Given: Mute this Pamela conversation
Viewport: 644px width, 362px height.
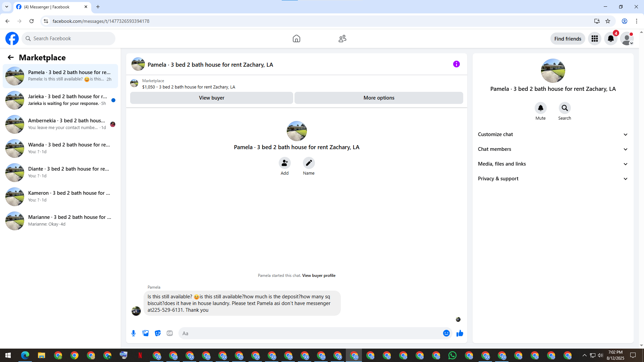Looking at the screenshot, I should coord(540,108).
